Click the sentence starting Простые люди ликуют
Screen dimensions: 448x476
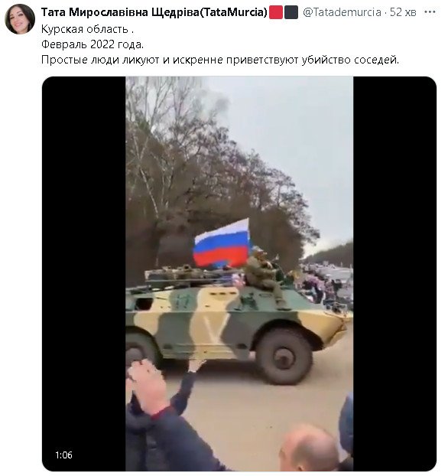click(220, 60)
